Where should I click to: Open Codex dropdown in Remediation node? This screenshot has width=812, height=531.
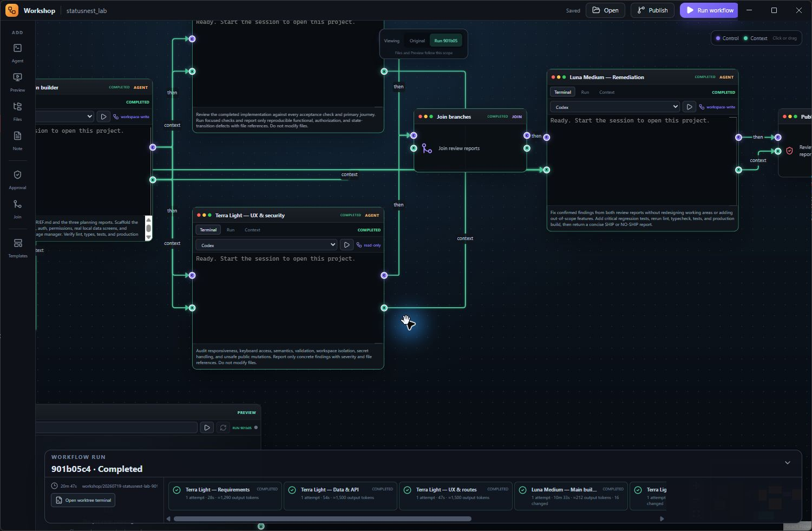[615, 107]
